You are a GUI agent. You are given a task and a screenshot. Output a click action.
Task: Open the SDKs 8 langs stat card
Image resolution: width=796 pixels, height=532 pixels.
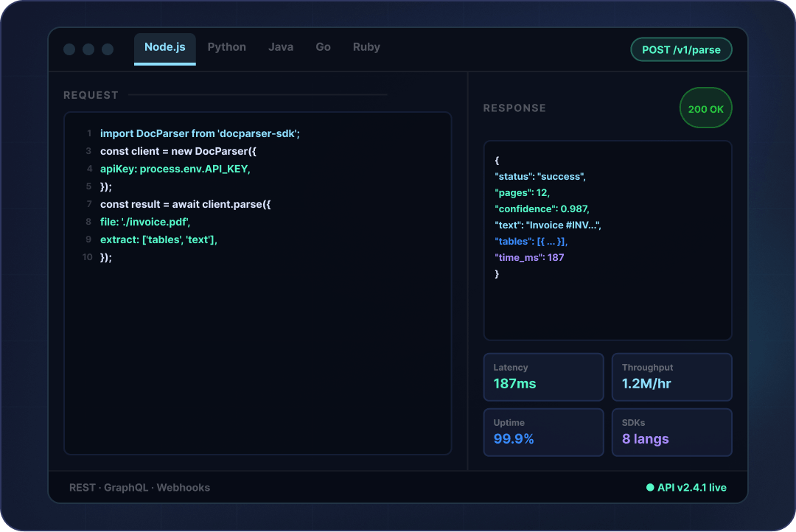671,432
